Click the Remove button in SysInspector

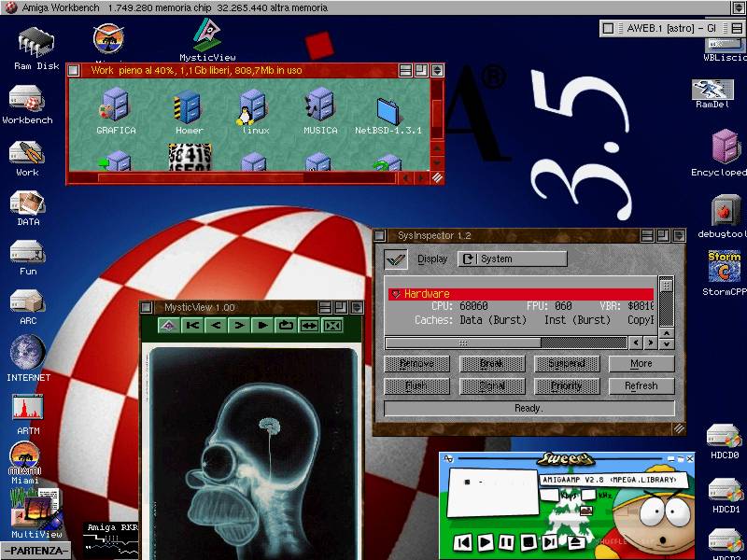(416, 364)
